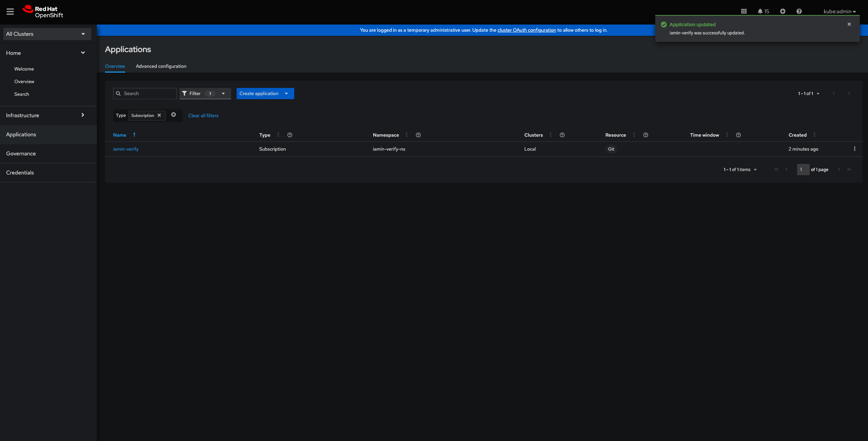The image size is (868, 441).
Task: Clear the Type filter group icon
Action: coord(174,115)
